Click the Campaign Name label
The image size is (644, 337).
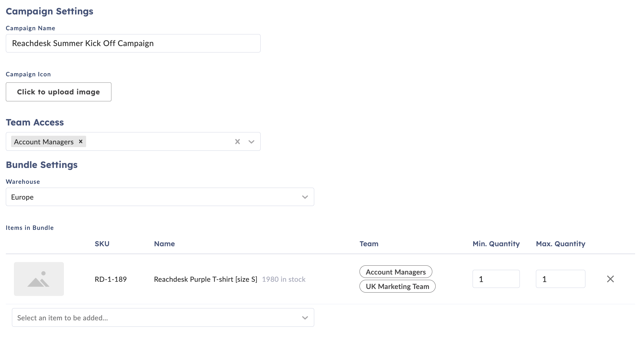(31, 28)
